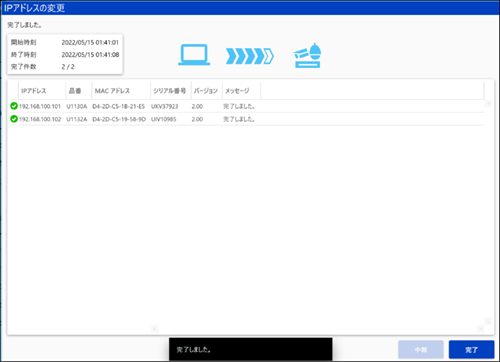Click model number U1132A
The height and width of the screenshot is (362, 500).
77,119
